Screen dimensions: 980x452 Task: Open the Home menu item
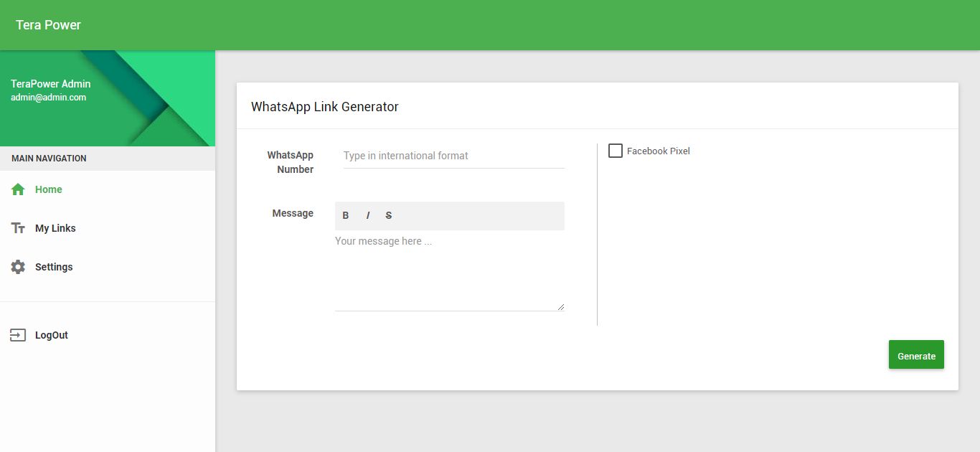49,189
